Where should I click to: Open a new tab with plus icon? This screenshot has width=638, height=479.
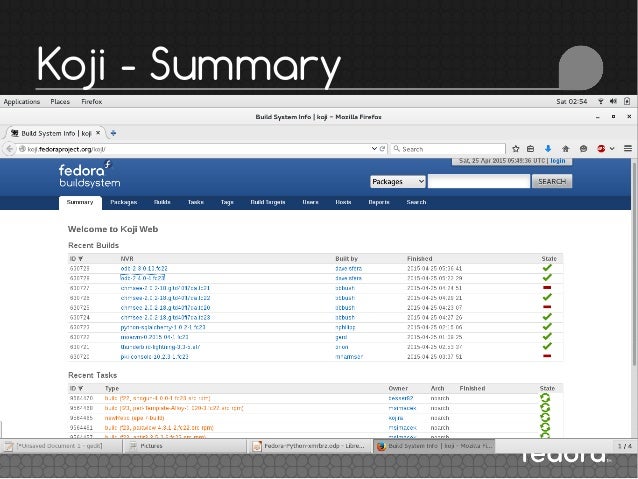pyautogui.click(x=114, y=133)
